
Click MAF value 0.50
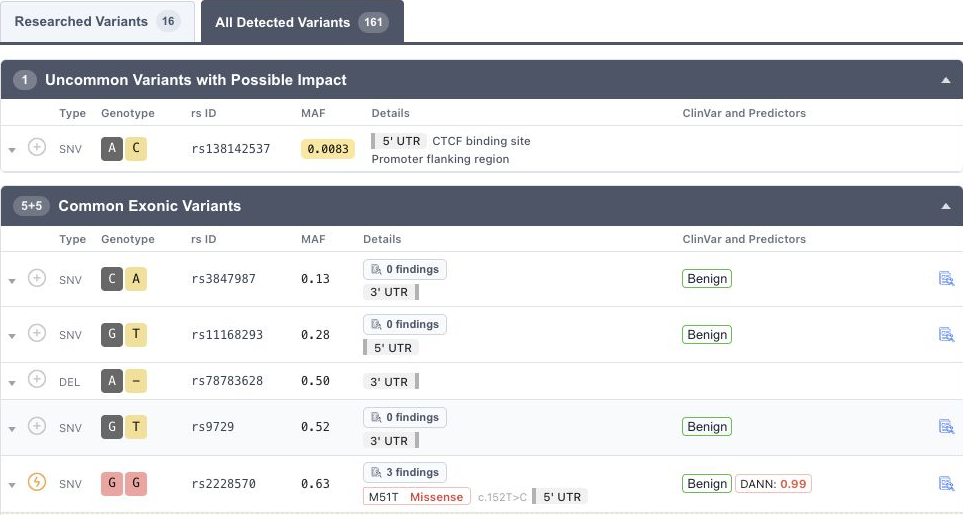click(315, 381)
